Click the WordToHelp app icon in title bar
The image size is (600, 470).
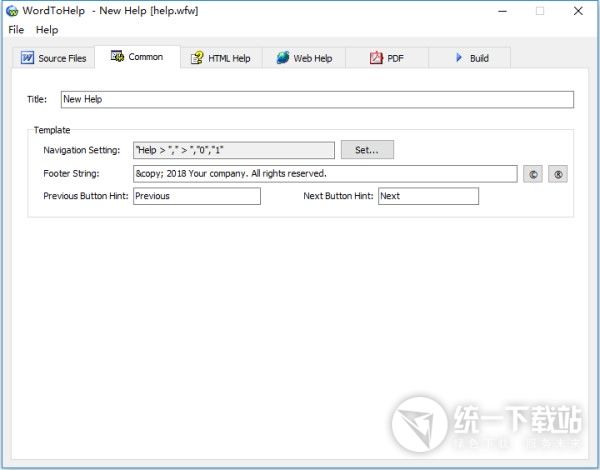click(12, 11)
